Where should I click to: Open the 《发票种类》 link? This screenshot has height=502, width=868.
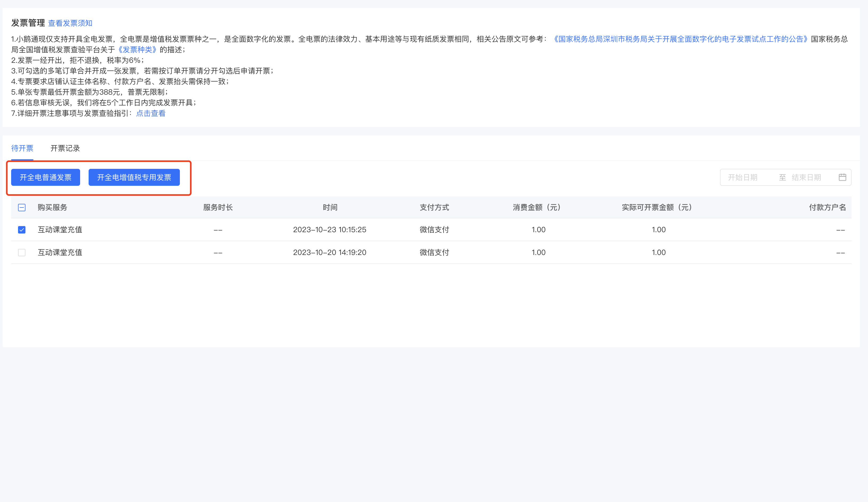pos(137,50)
